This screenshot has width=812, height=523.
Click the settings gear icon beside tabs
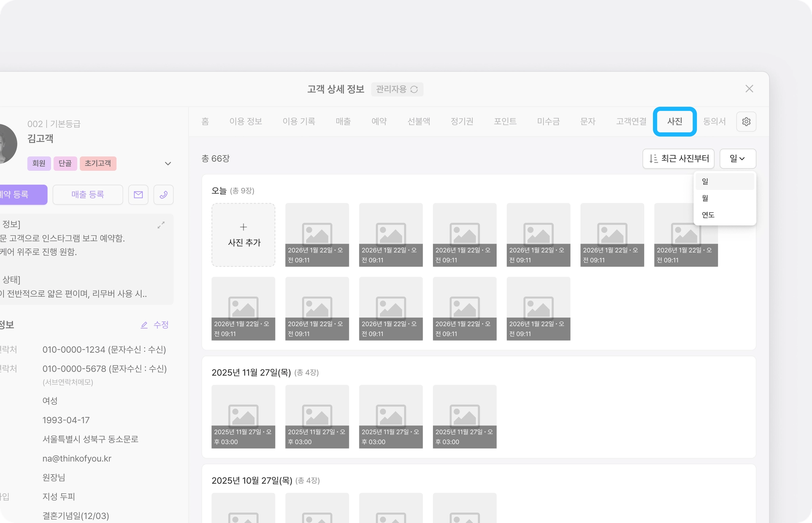point(746,122)
